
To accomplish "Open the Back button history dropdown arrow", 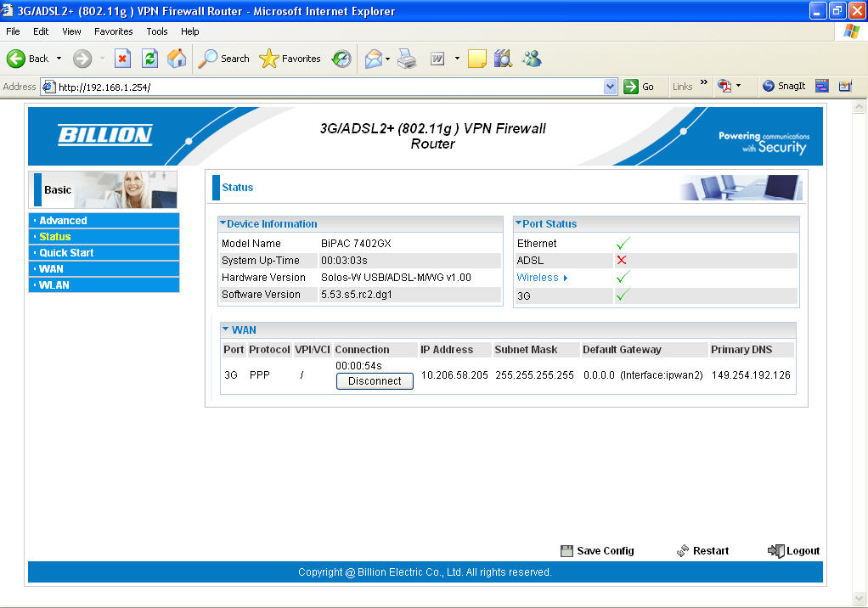I will (59, 59).
